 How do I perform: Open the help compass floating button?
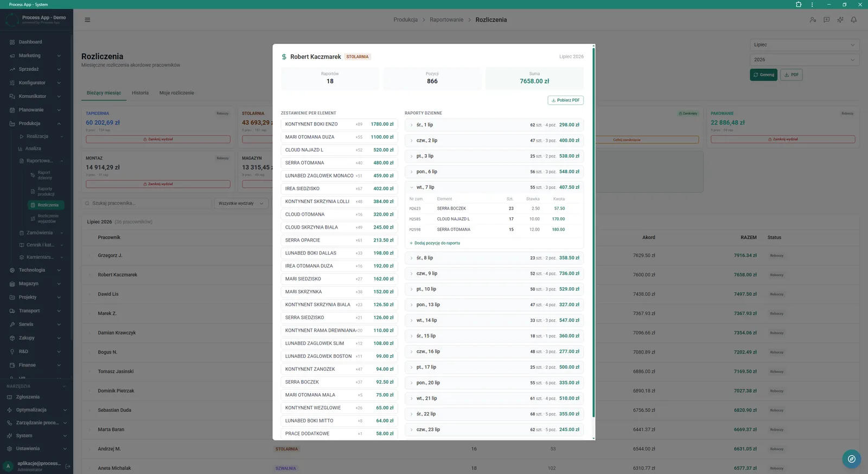tap(852, 459)
